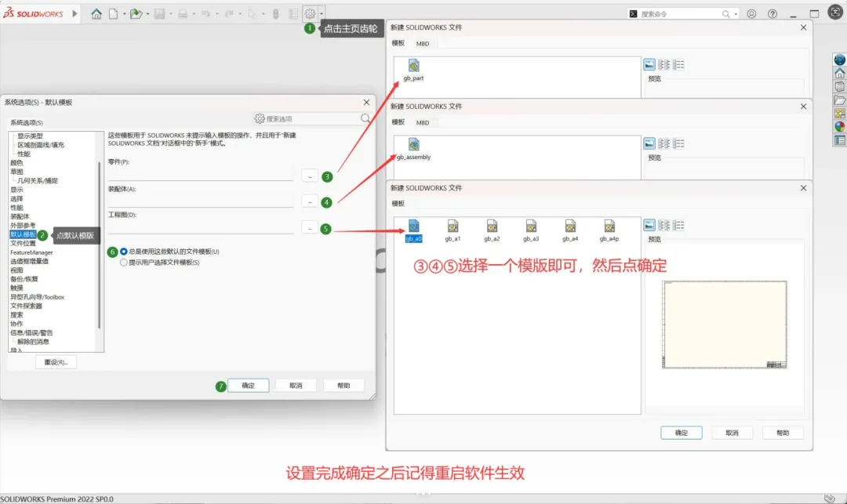The image size is (847, 504).
Task: Switch to MBD tab in gb_assembly dialog
Action: tap(423, 122)
